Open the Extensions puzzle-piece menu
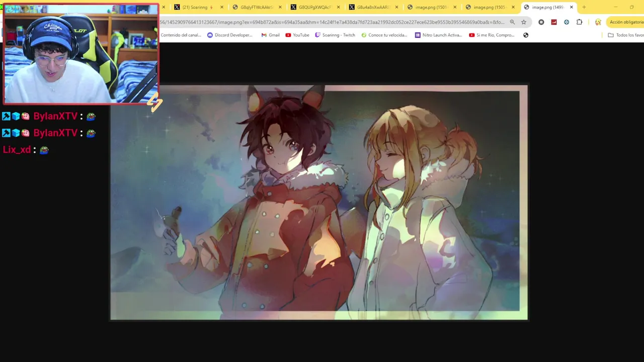The width and height of the screenshot is (644, 362). pyautogui.click(x=580, y=22)
